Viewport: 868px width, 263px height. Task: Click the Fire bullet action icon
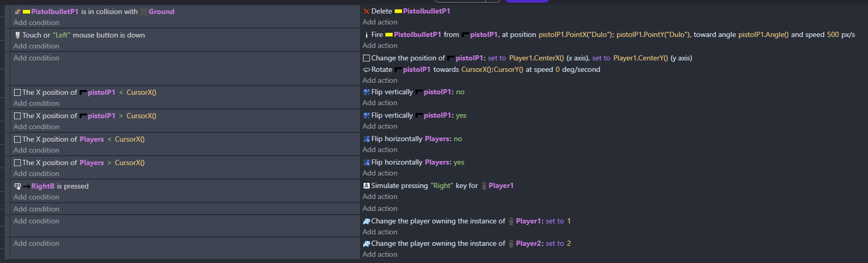[x=366, y=35]
